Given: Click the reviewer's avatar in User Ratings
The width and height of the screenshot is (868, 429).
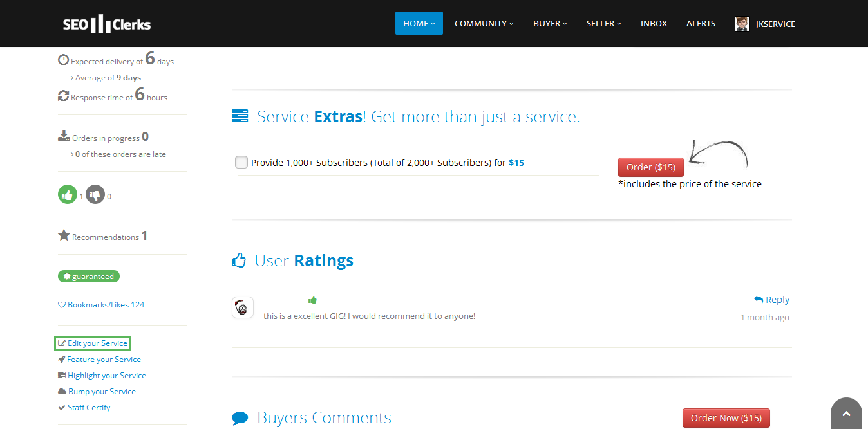Looking at the screenshot, I should (242, 308).
